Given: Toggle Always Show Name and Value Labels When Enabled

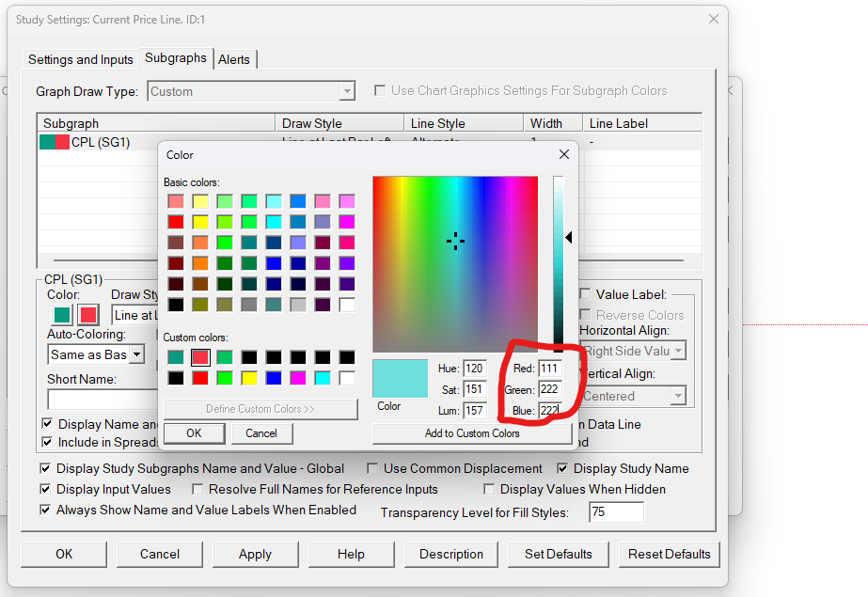Looking at the screenshot, I should pyautogui.click(x=45, y=510).
